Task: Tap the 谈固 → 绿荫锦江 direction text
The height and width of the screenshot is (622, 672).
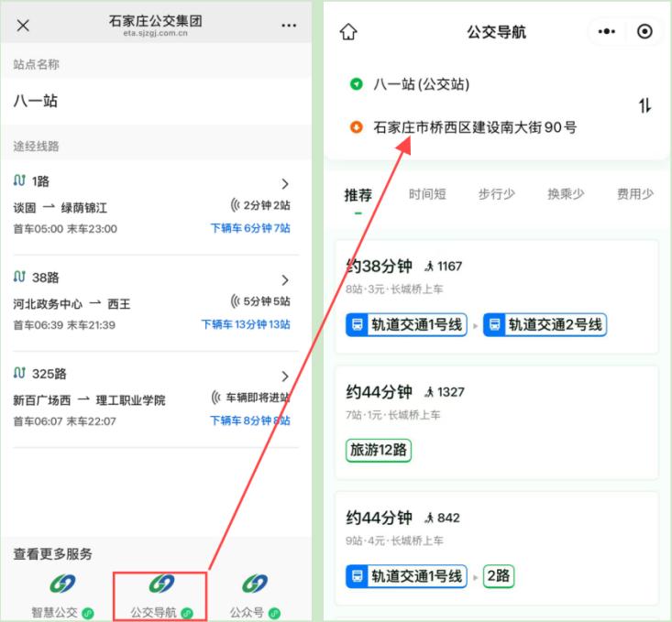Action: click(60, 208)
